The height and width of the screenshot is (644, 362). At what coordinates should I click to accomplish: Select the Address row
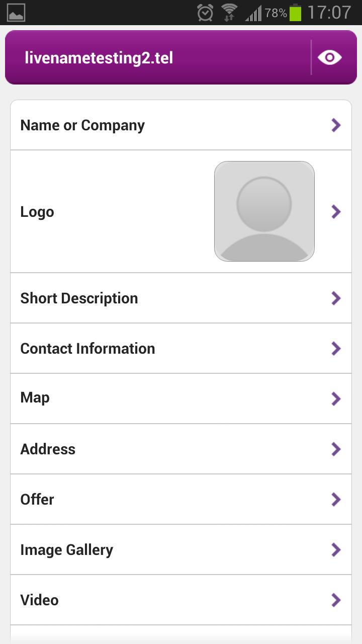point(48,449)
